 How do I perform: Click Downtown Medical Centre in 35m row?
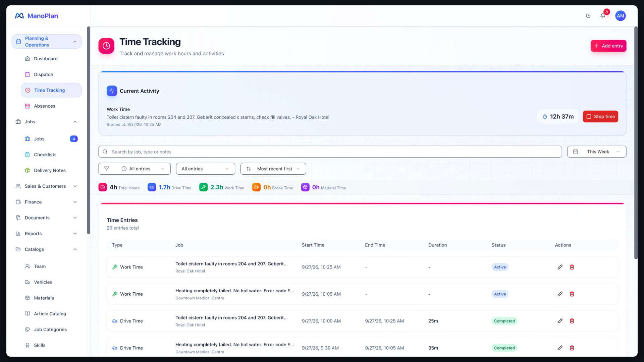pos(200,352)
